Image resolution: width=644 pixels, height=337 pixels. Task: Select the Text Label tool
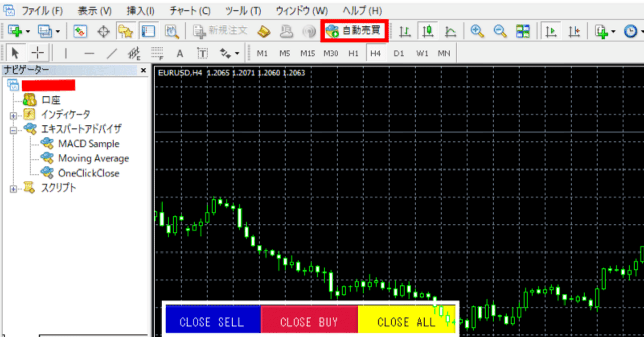pos(202,53)
